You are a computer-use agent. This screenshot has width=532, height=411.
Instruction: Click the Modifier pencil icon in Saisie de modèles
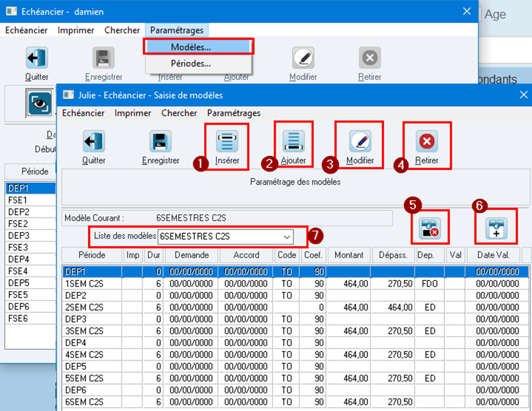pos(360,141)
